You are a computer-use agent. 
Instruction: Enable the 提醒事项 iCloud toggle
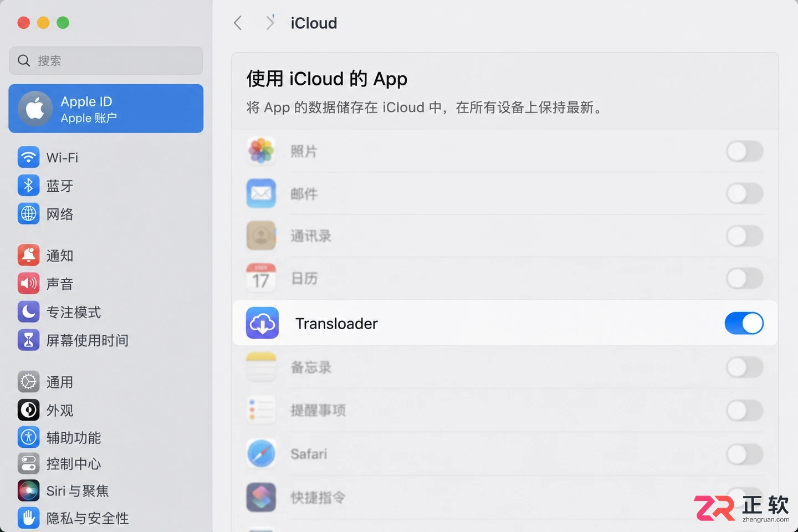pyautogui.click(x=745, y=410)
